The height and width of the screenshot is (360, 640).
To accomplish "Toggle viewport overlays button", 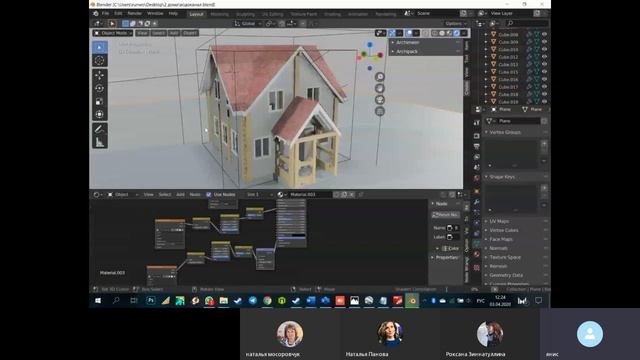I will point(409,33).
